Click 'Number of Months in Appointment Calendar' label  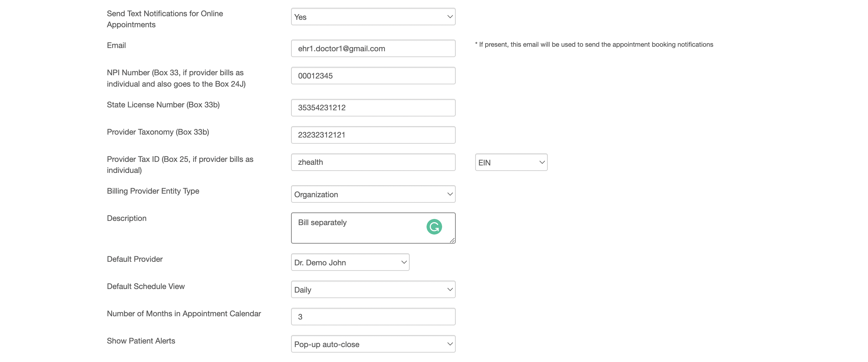tap(184, 313)
